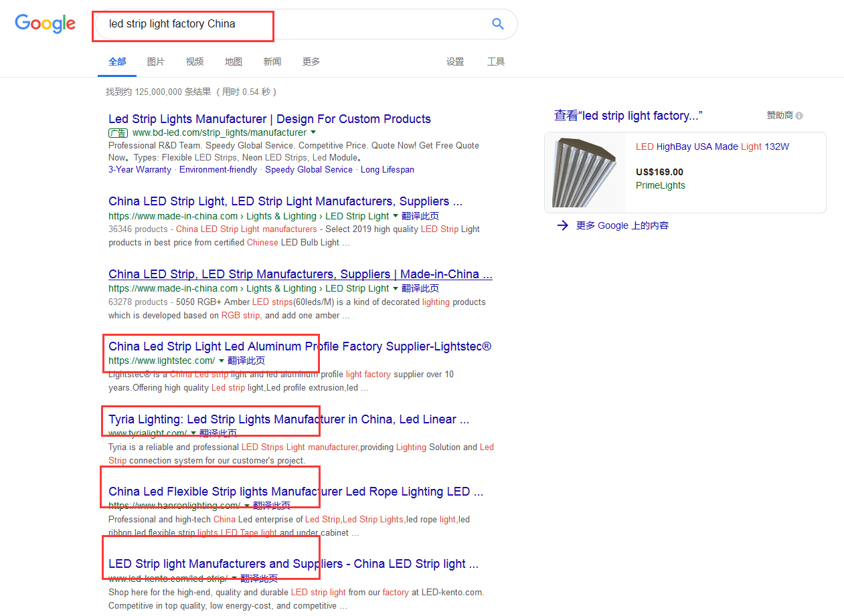This screenshot has height=616, width=844.
Task: Switch to the 视频 tab
Action: pos(195,62)
